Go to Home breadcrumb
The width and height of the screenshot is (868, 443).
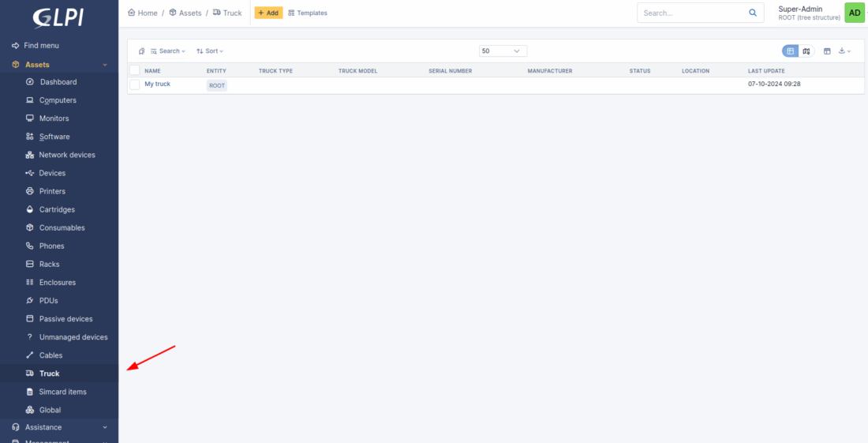pyautogui.click(x=143, y=13)
